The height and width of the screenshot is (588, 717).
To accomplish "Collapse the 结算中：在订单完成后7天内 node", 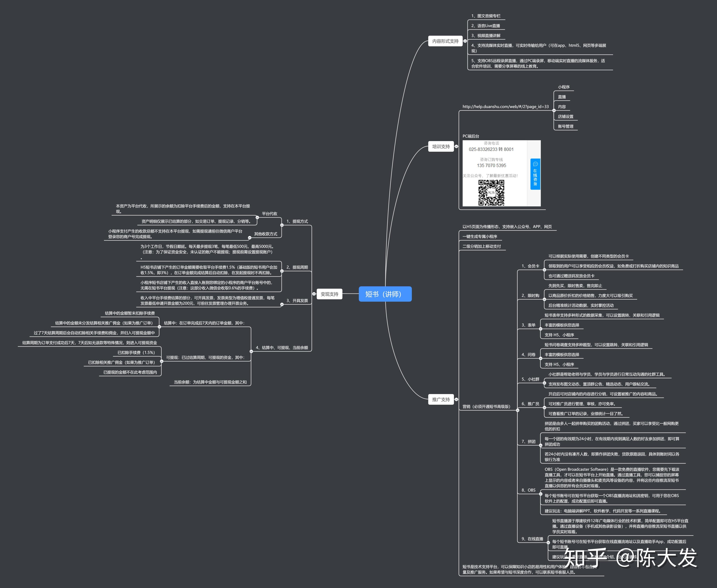I will [x=159, y=327].
